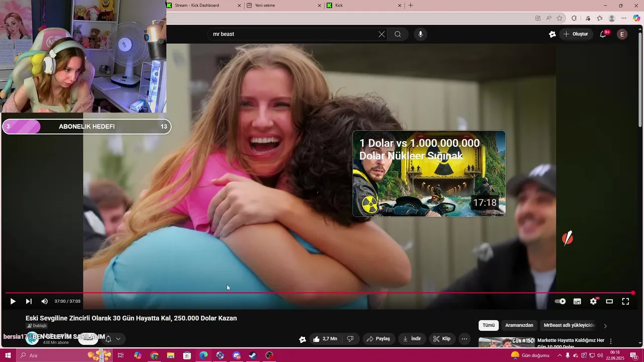Open Edge favorites list
644x362 pixels.
(599, 18)
